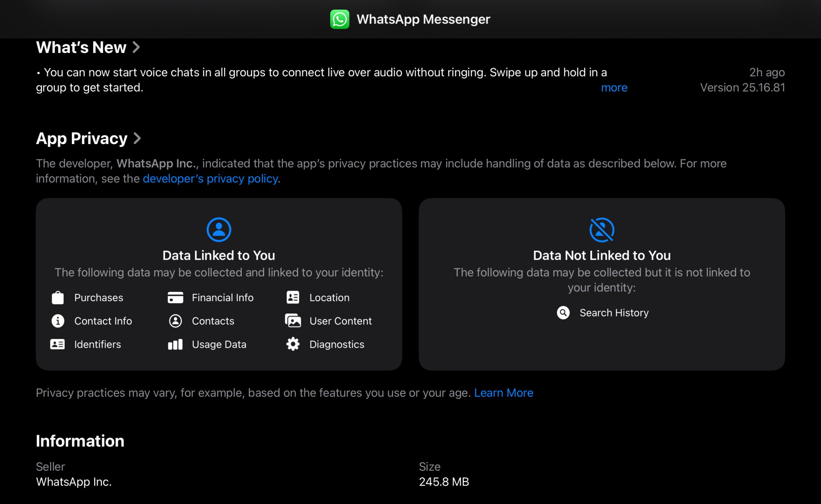
Task: Click the Location privacy icon
Action: pyautogui.click(x=293, y=298)
